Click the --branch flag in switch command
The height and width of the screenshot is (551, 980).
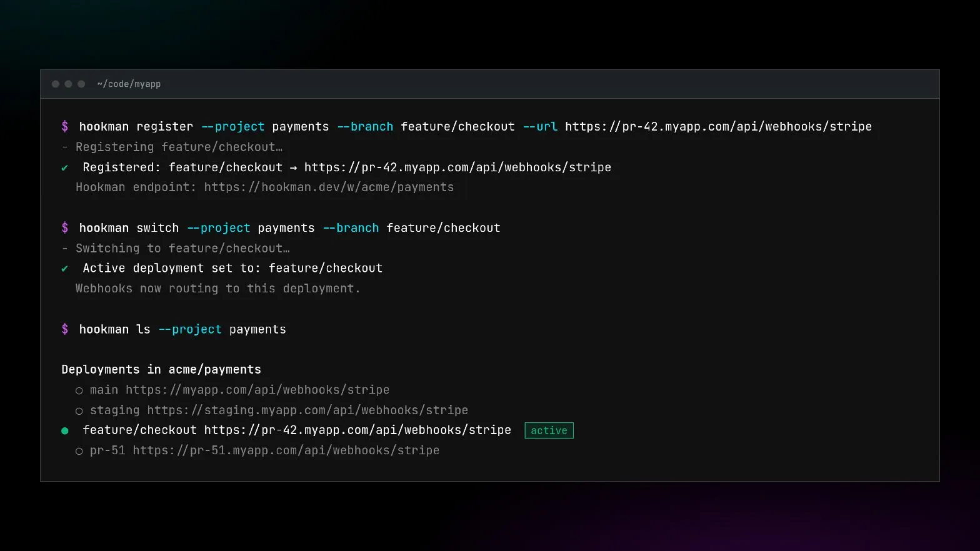(x=351, y=227)
